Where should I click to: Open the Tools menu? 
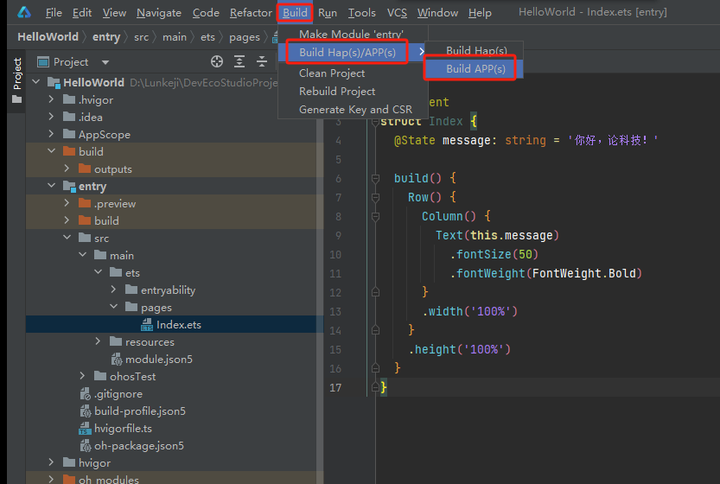pyautogui.click(x=362, y=13)
